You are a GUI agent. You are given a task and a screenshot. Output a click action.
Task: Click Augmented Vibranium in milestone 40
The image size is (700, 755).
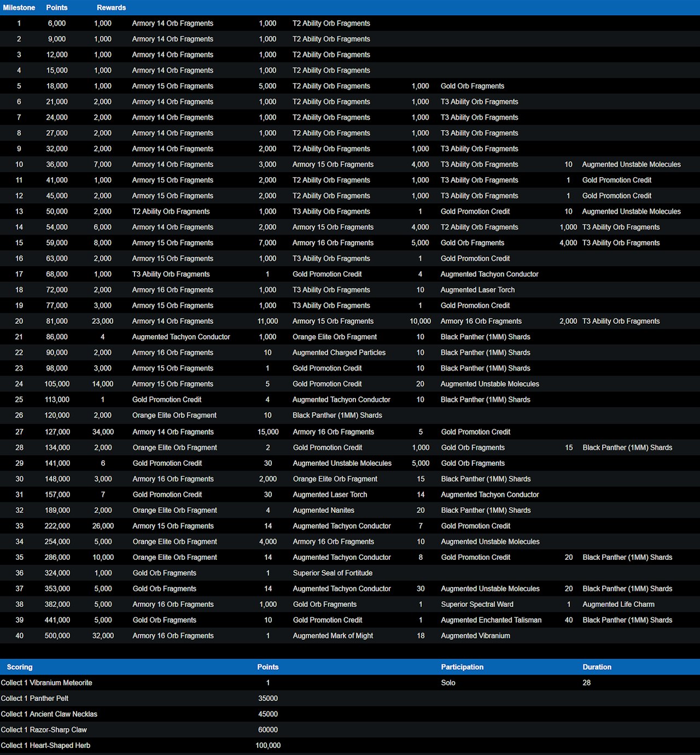coord(475,636)
